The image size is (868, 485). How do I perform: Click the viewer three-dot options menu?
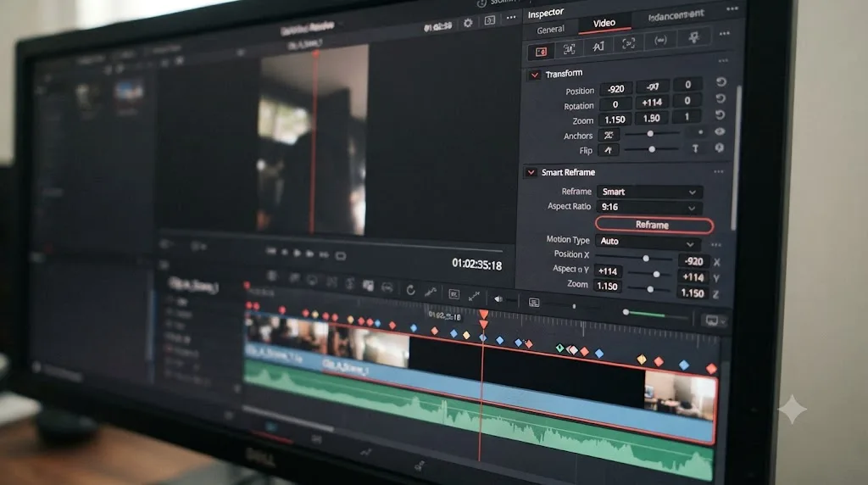coord(511,18)
